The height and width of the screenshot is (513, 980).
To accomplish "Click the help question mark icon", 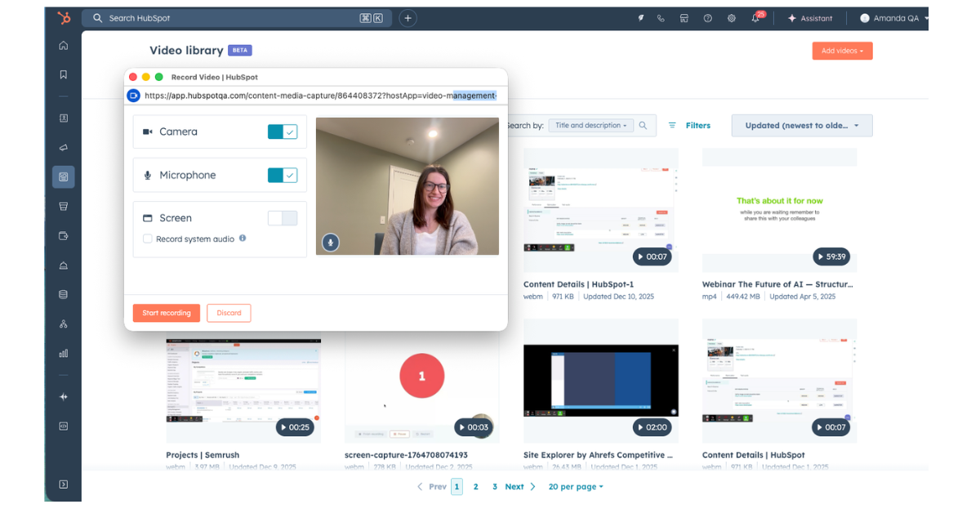I will coord(707,17).
